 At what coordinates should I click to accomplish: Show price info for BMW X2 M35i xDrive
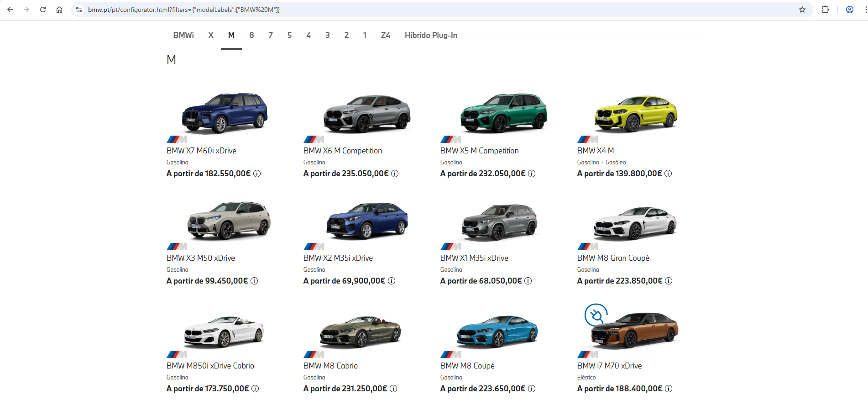(x=392, y=281)
